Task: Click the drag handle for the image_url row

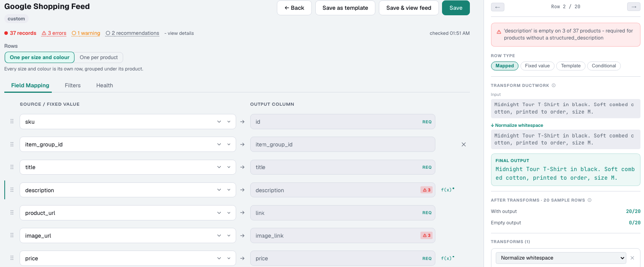Action: coord(12,235)
